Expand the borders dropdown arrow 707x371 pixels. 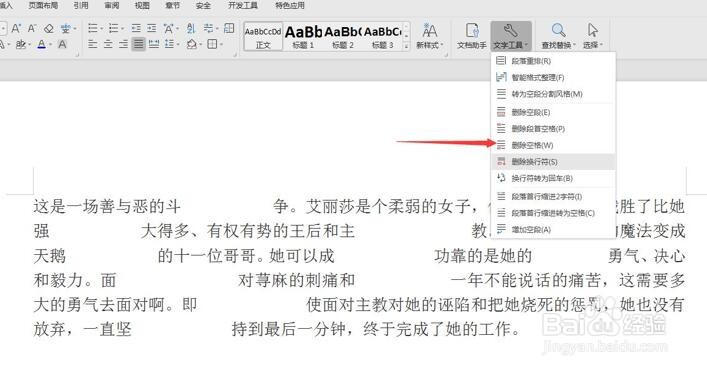point(221,45)
